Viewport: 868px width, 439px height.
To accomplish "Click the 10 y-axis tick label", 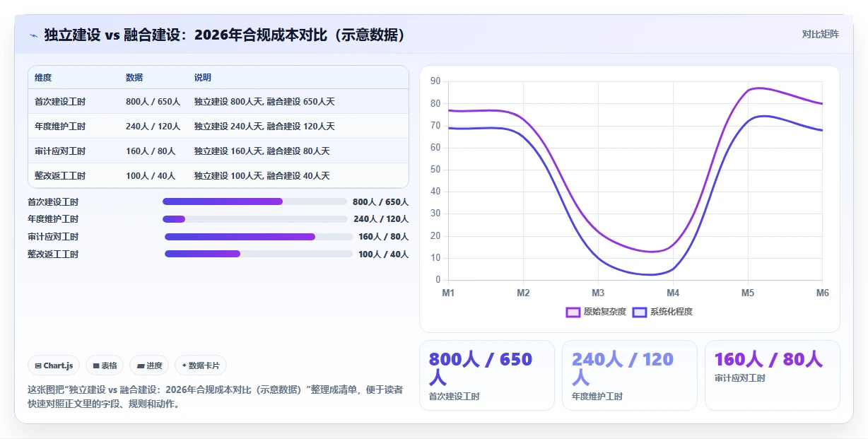I will tap(435, 258).
